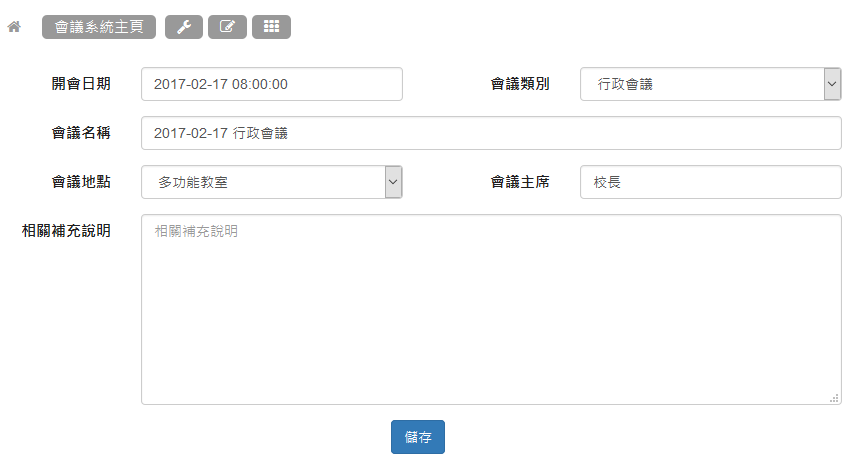Screen dimensions: 853x467
Task: Click the arrow on the 會議類別 select
Action: [x=832, y=85]
